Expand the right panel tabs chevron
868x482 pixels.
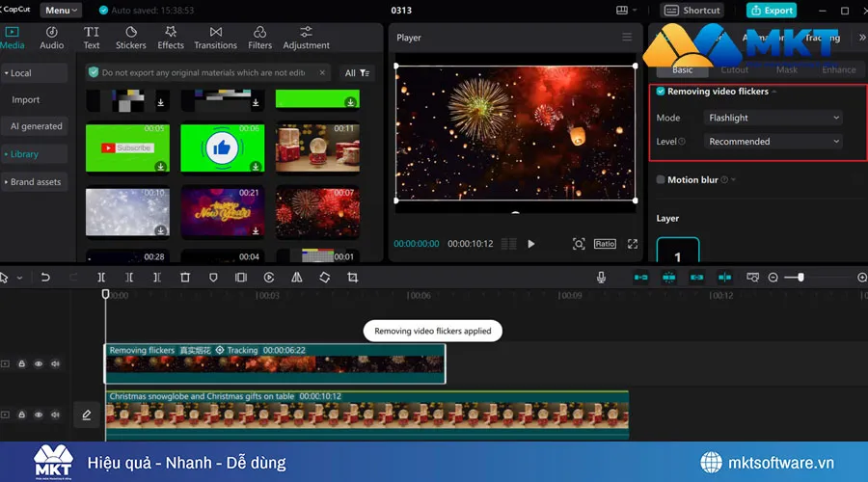point(862,38)
